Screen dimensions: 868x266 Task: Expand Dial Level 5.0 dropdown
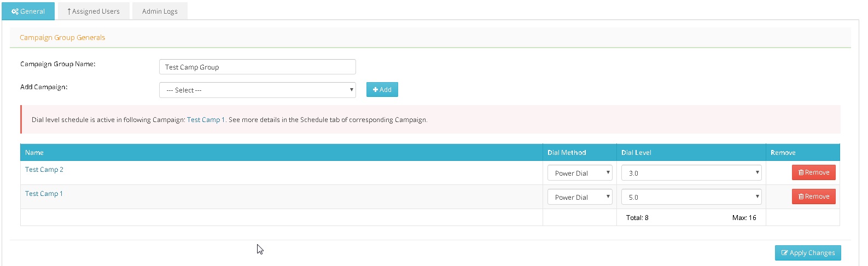pyautogui.click(x=691, y=197)
